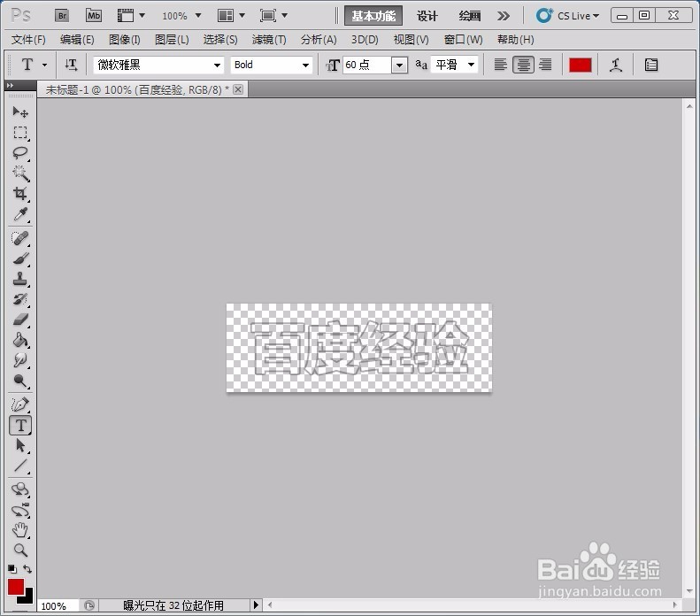Select the Horizontal Type tool in toolbox
This screenshot has width=700, height=616.
[x=20, y=426]
